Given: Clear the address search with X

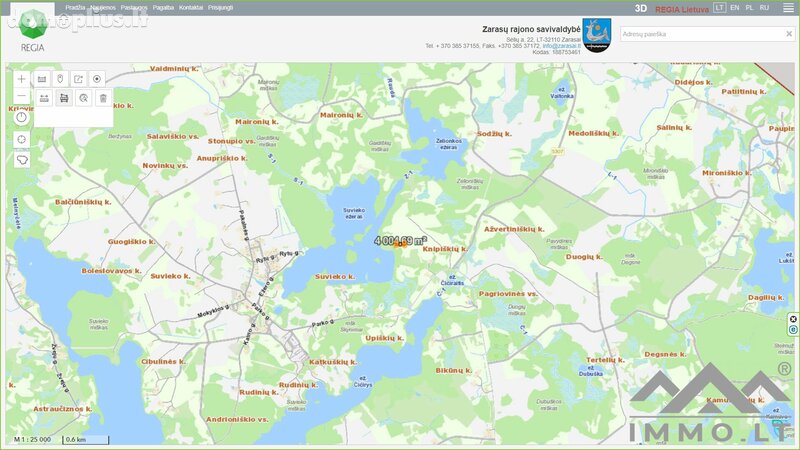Looking at the screenshot, I should point(789,34).
